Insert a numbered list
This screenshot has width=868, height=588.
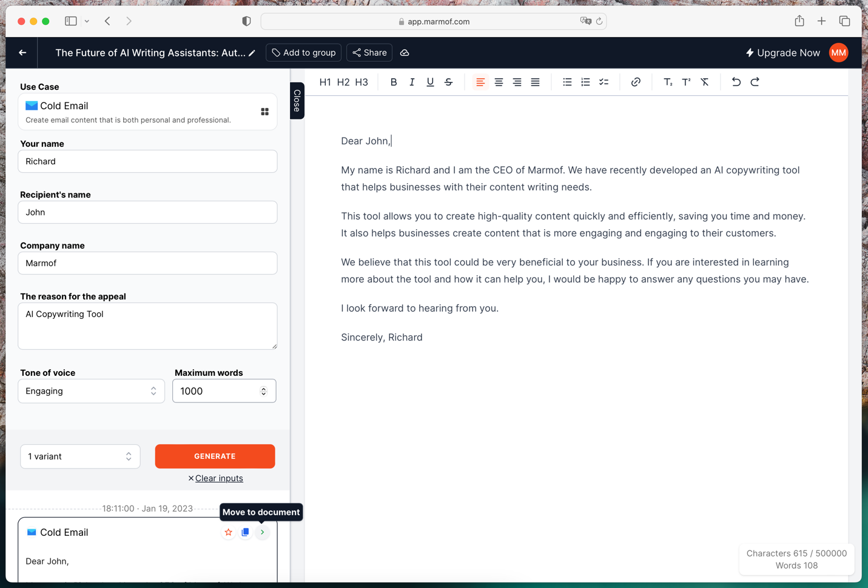coord(585,82)
